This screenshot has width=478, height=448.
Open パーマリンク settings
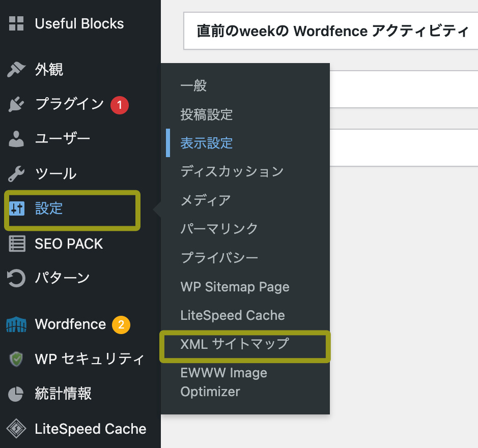click(x=219, y=229)
